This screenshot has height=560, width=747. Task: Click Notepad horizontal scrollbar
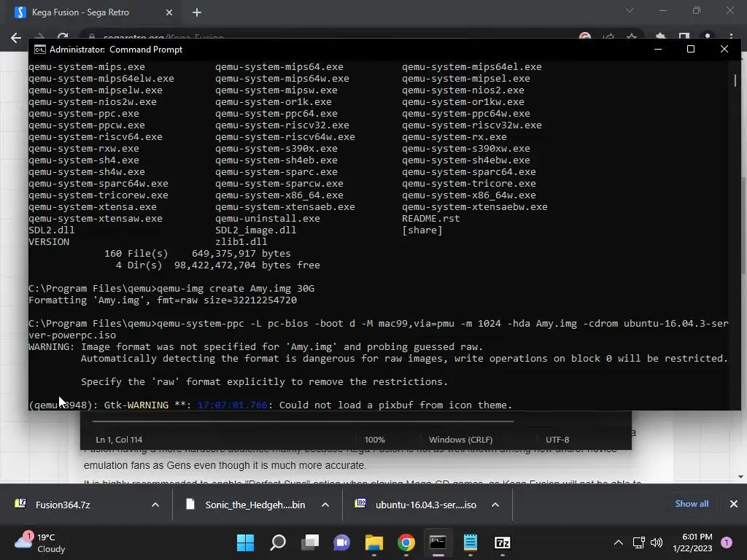(x=303, y=421)
